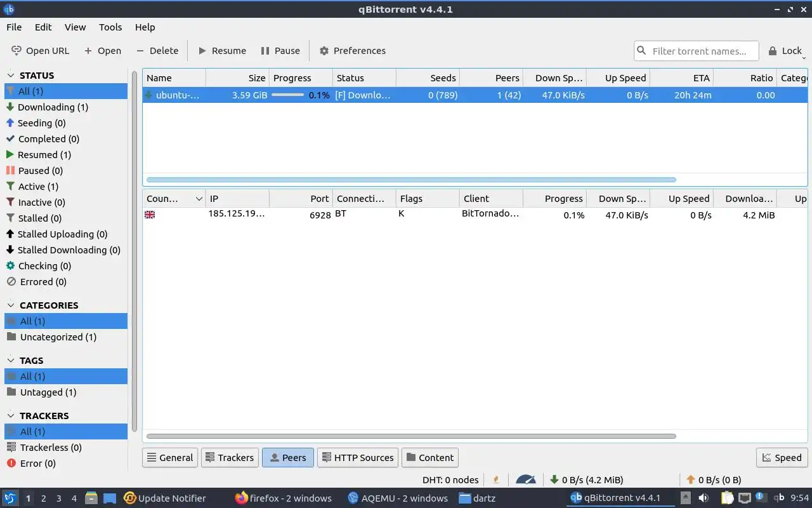Open the Speed graph tab
The image size is (812, 508).
(782, 457)
